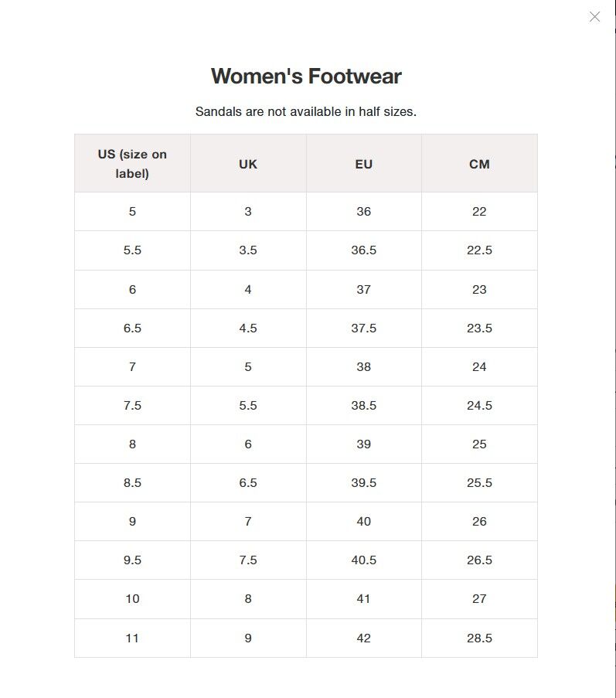616x698 pixels.
Task: Select the CM column header
Action: pos(479,164)
